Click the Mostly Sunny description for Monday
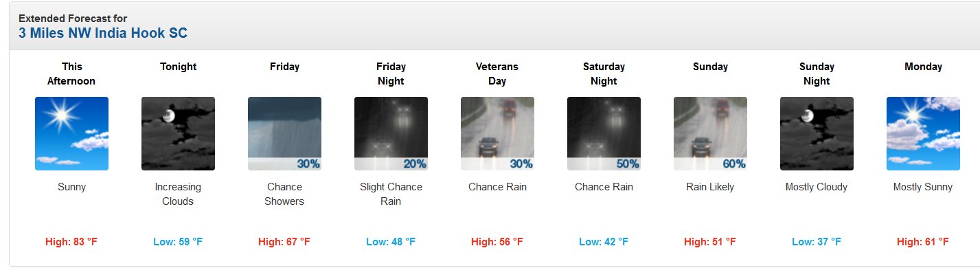Screen dimensions: 980x268 click(923, 187)
